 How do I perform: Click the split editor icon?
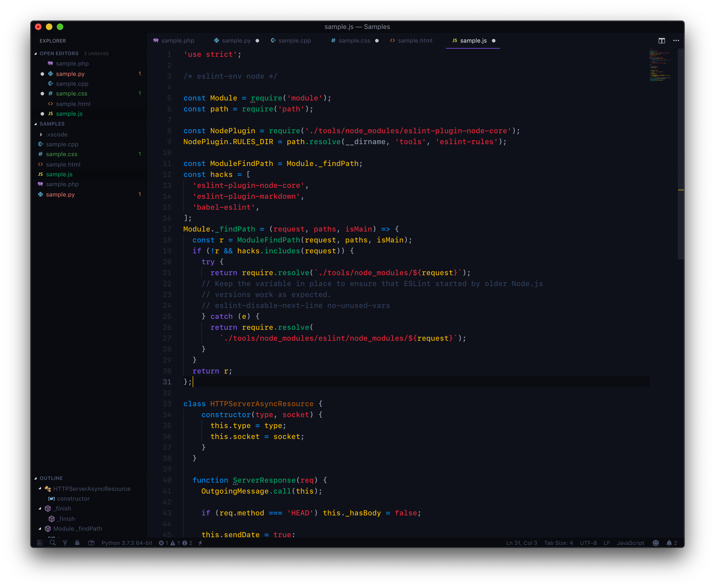point(662,41)
